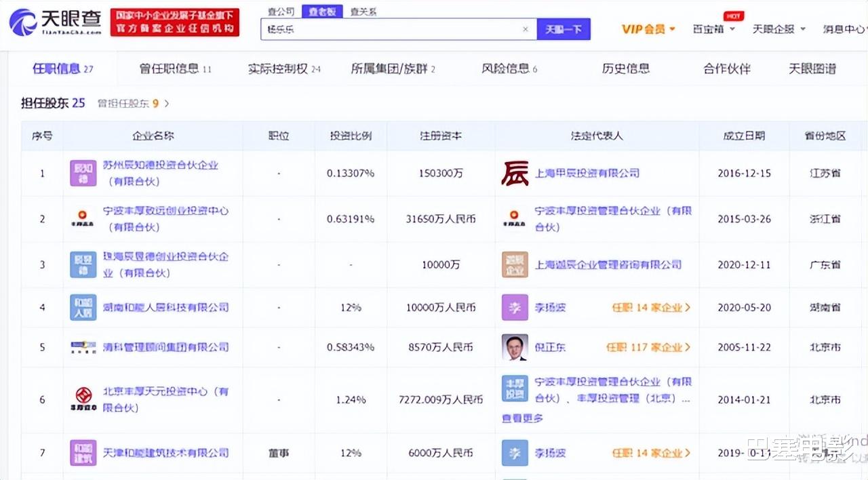
Task: Open 上海迦辰企业管理咨询有限公司 link
Action: (608, 264)
